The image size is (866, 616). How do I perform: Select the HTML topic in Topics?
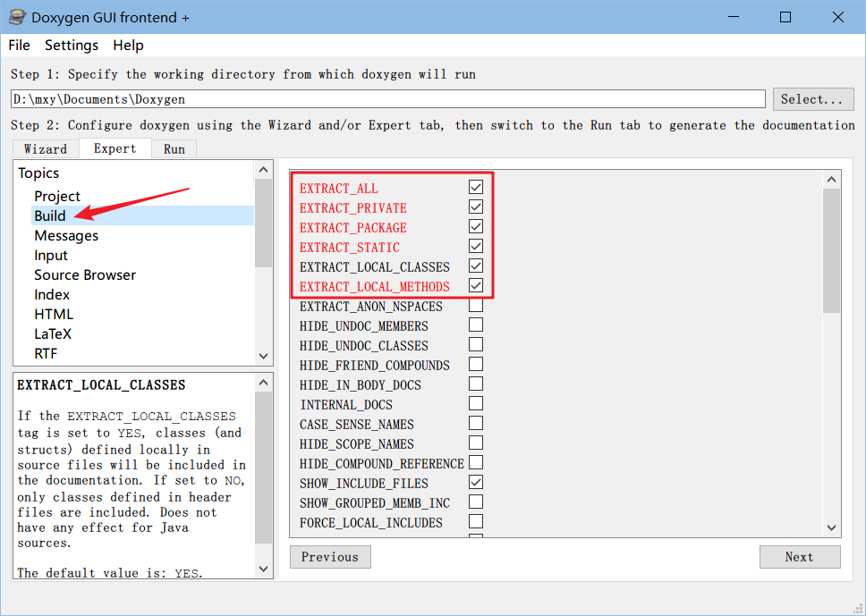click(54, 314)
